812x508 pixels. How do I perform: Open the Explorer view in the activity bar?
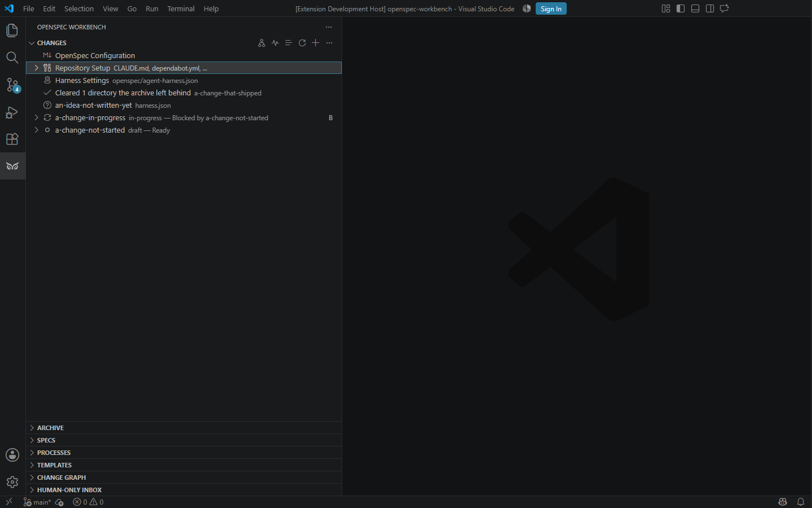coord(12,30)
